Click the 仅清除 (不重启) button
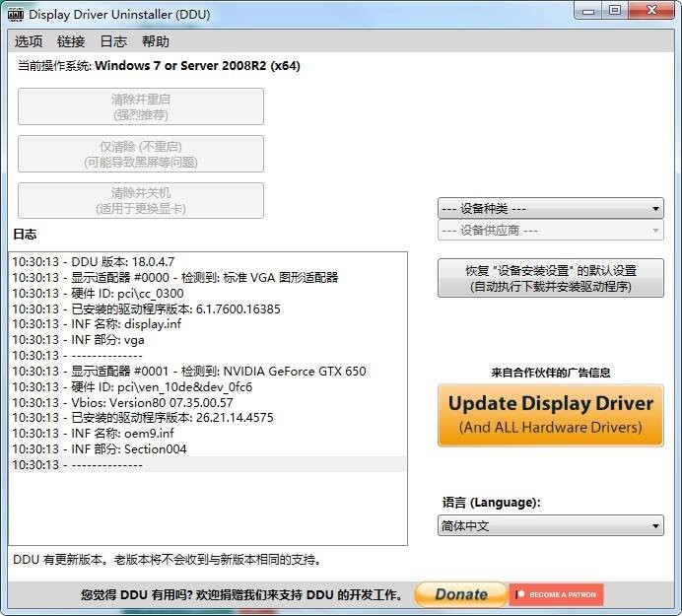The width and height of the screenshot is (682, 616). tap(141, 154)
